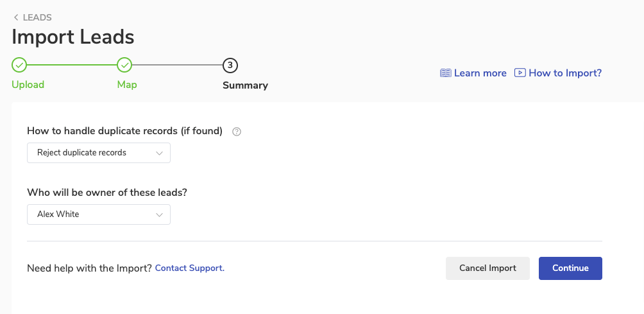The width and height of the screenshot is (644, 314).
Task: Click the Contact Support link
Action: click(190, 268)
